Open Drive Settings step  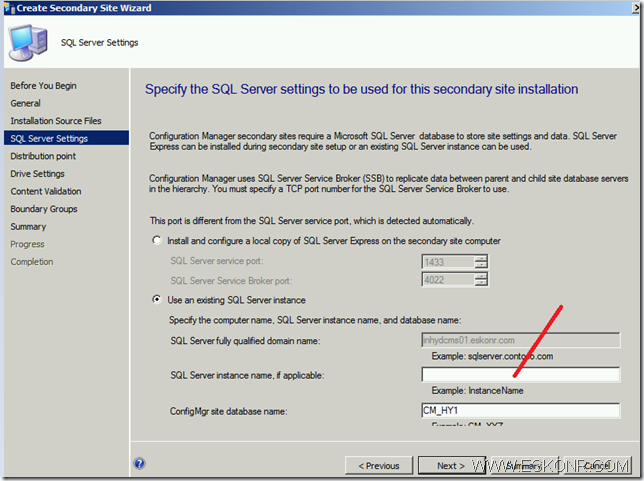37,174
